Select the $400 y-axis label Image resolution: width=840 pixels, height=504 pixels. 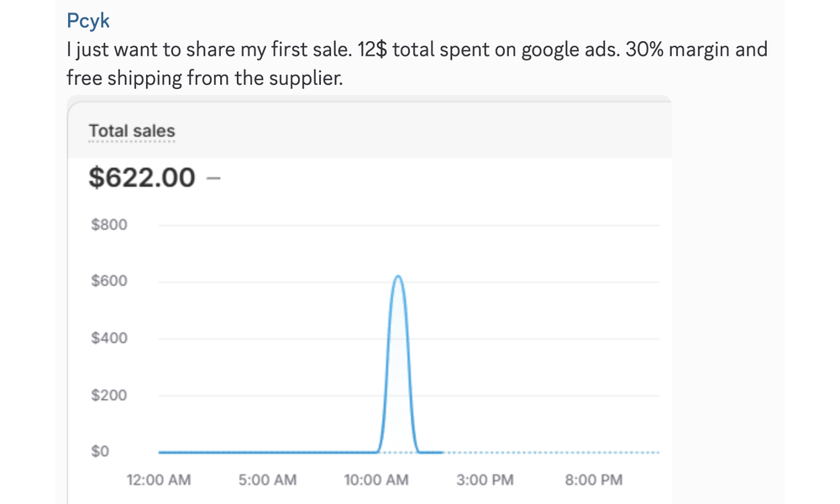point(109,339)
